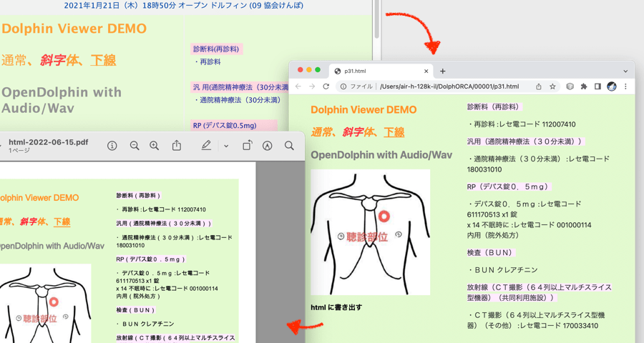644x343 pixels.
Task: Focus the Chrome address bar URL
Action: point(449,86)
